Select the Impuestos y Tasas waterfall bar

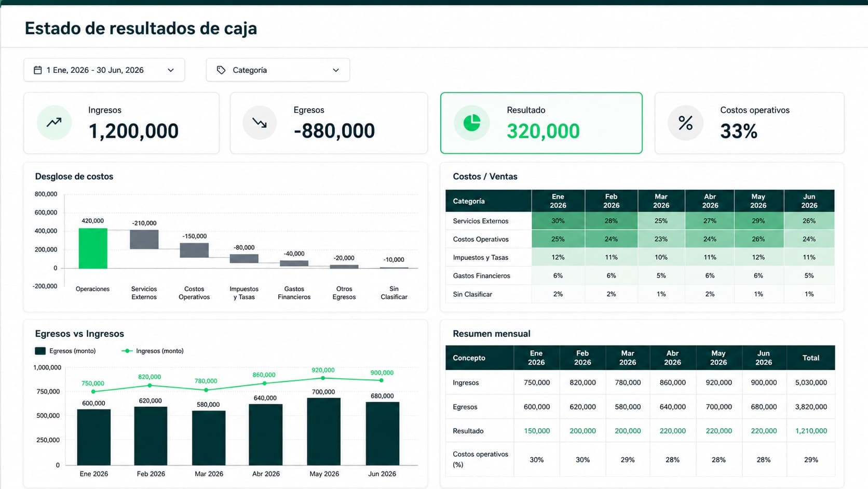(x=244, y=259)
